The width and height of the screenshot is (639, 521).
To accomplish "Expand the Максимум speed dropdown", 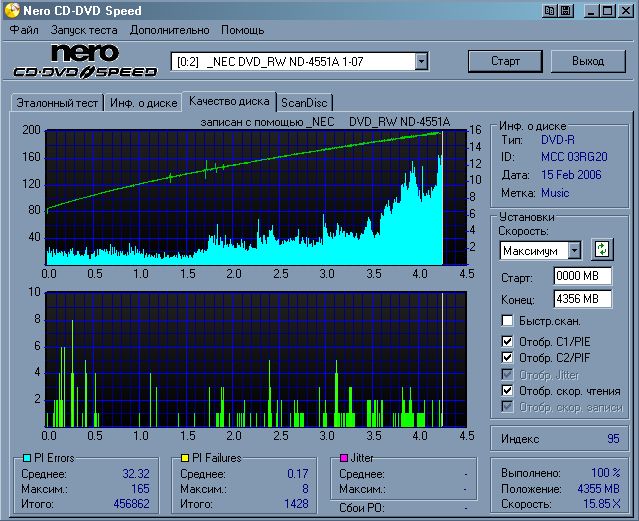I will point(574,250).
